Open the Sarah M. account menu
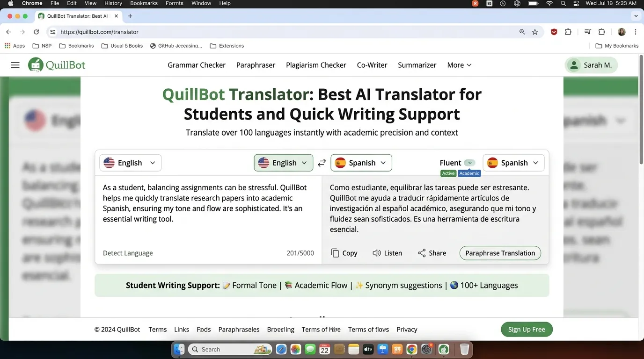 [x=592, y=65]
